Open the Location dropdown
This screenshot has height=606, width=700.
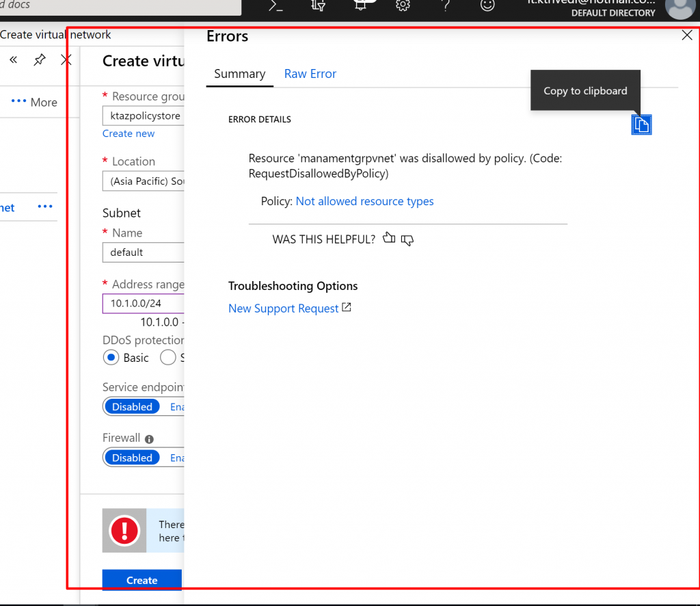tap(143, 181)
